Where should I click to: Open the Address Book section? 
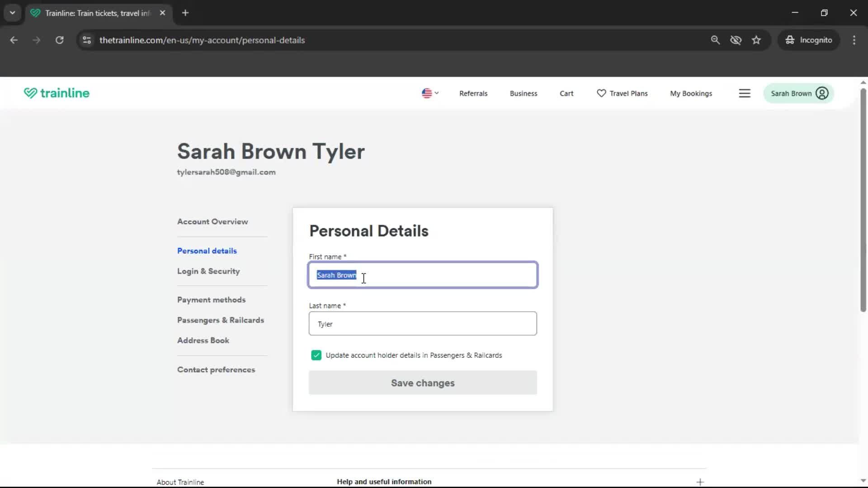[x=203, y=340]
